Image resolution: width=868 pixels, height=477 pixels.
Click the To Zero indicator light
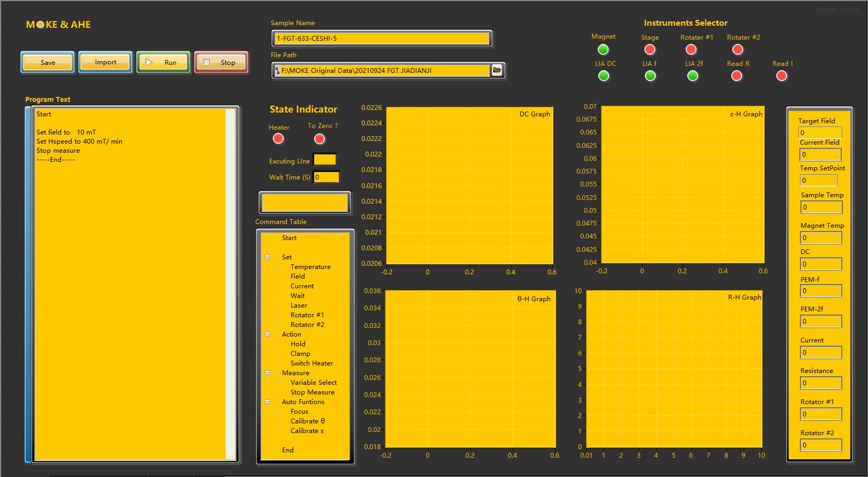tap(320, 139)
